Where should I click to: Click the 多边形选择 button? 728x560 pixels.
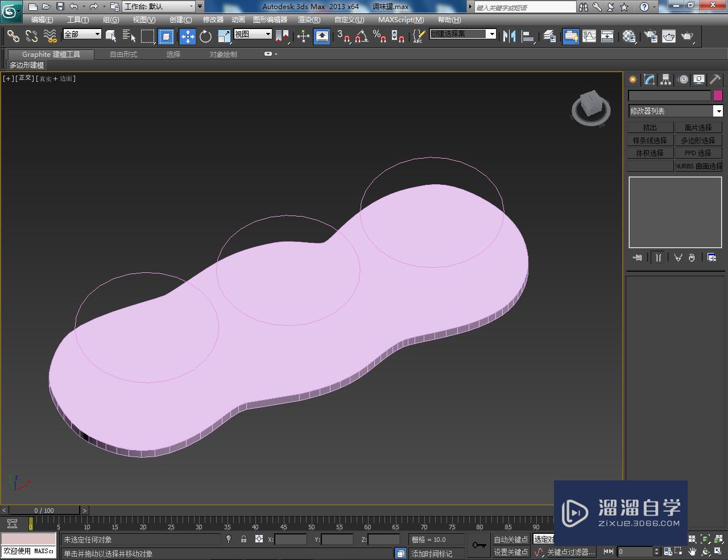(698, 140)
